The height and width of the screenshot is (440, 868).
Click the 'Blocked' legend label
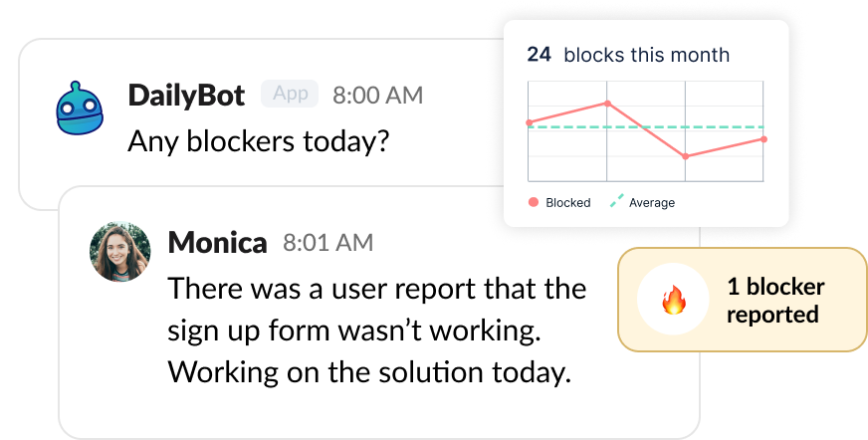pos(568,203)
